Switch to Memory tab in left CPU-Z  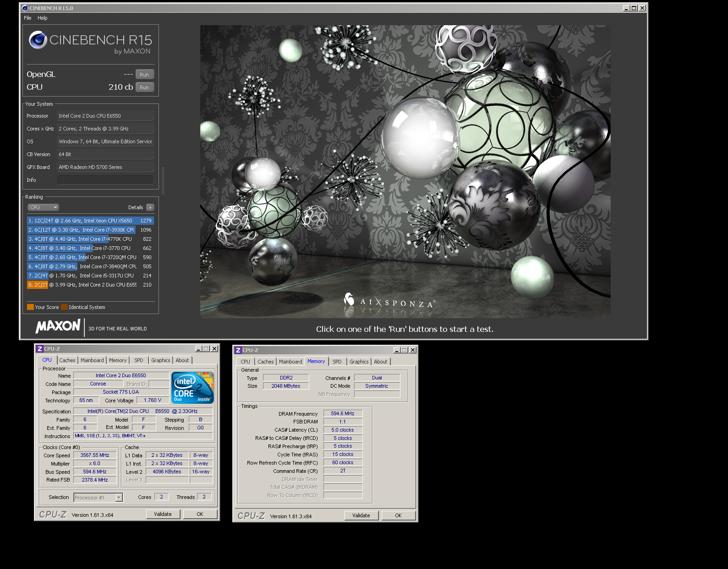click(x=118, y=360)
